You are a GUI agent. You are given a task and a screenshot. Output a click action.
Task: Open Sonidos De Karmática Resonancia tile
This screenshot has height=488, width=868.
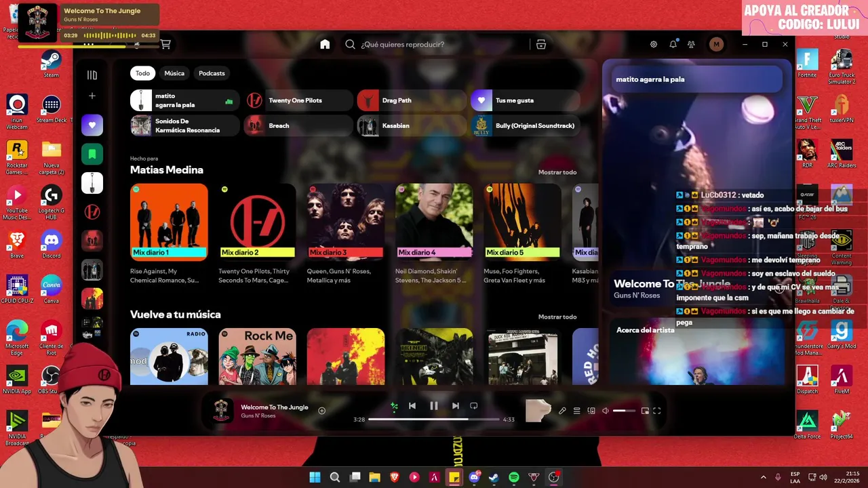point(184,125)
